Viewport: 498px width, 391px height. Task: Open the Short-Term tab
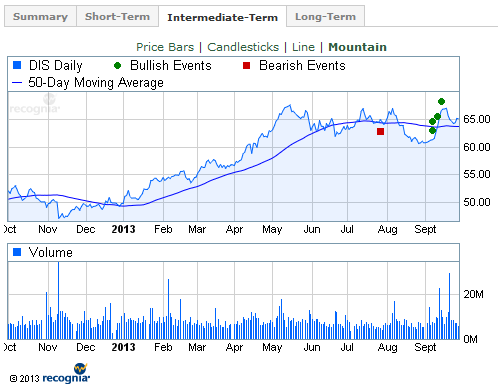pyautogui.click(x=117, y=16)
